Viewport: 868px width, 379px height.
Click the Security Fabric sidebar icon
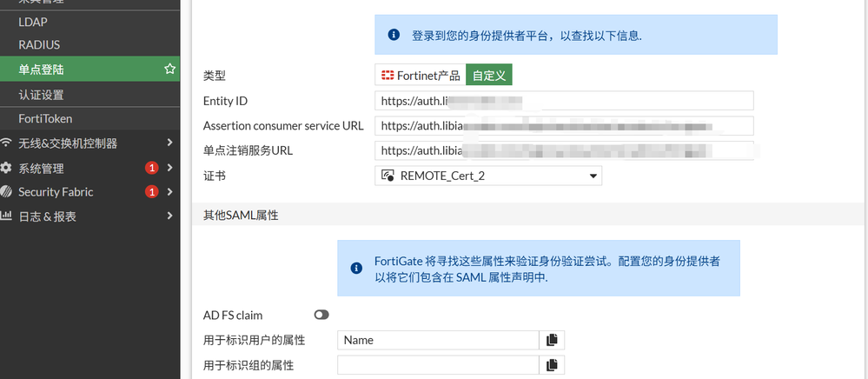(7, 192)
